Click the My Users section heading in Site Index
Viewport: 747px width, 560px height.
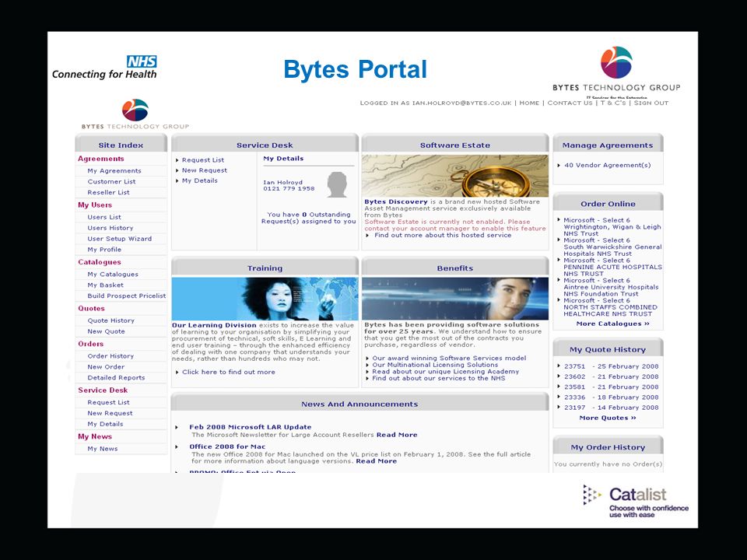(x=95, y=205)
